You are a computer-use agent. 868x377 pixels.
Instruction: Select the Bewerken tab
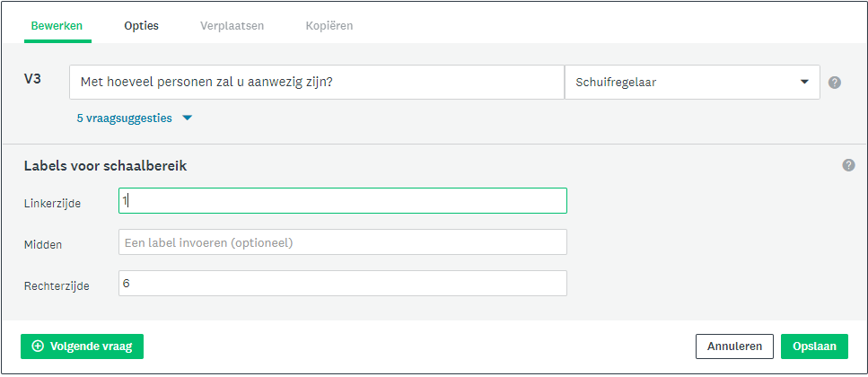57,26
